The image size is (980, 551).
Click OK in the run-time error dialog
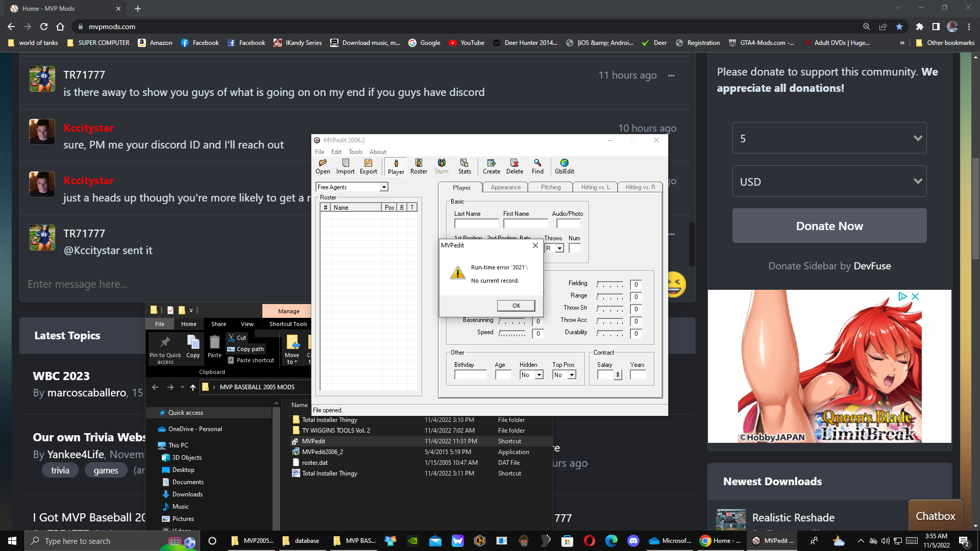click(x=516, y=306)
